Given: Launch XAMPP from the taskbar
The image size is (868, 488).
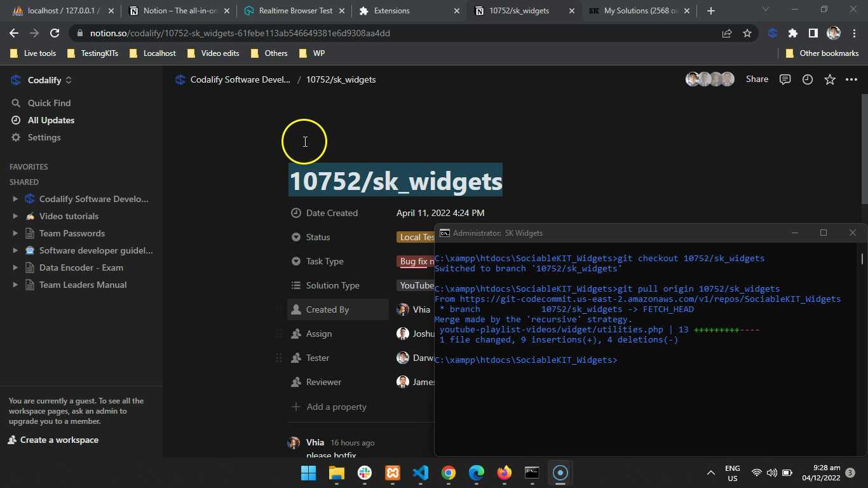Looking at the screenshot, I should (393, 473).
